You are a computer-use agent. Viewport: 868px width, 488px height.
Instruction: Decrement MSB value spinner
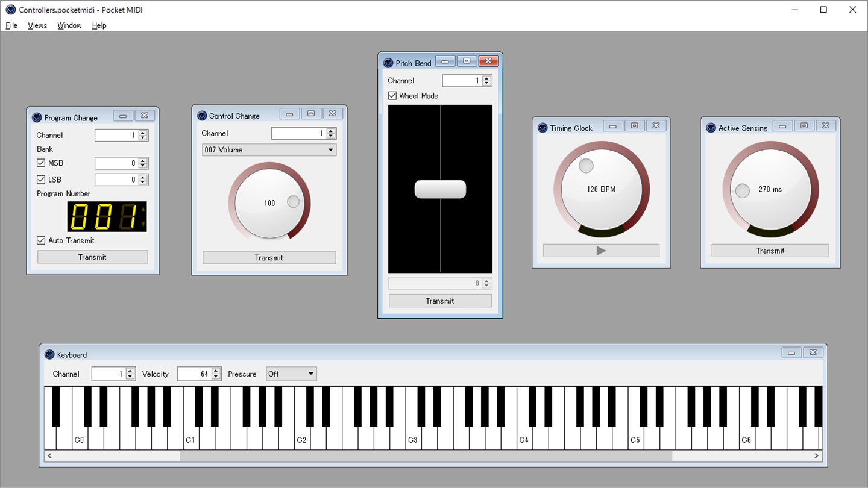pyautogui.click(x=143, y=166)
